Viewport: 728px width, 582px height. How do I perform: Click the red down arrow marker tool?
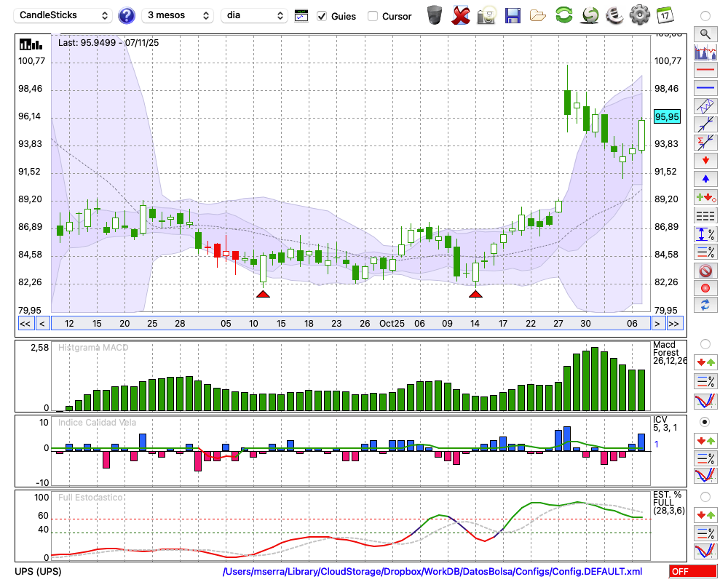pyautogui.click(x=705, y=161)
